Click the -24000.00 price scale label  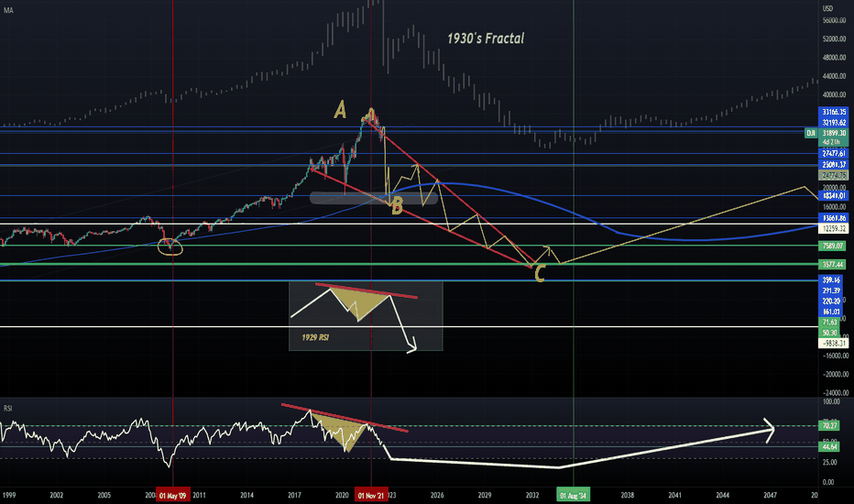pos(835,393)
